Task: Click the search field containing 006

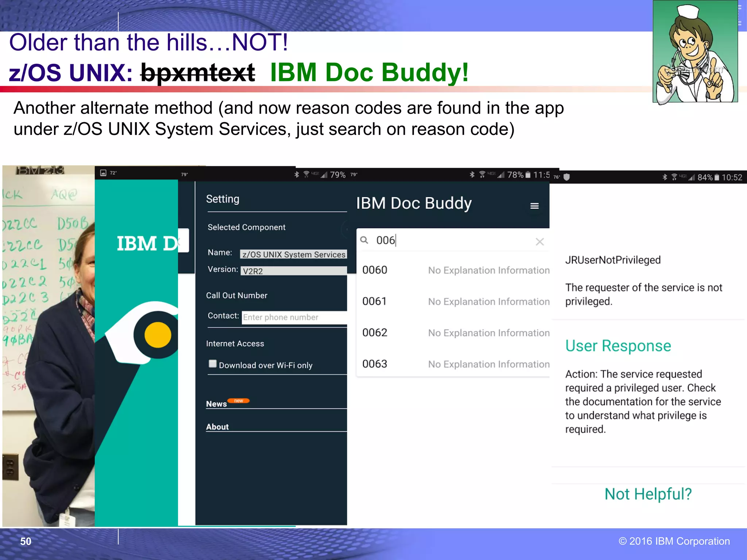Action: tap(453, 240)
